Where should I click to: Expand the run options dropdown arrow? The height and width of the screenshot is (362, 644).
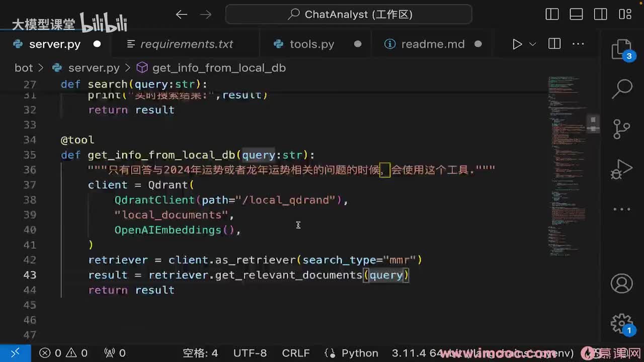(x=532, y=44)
